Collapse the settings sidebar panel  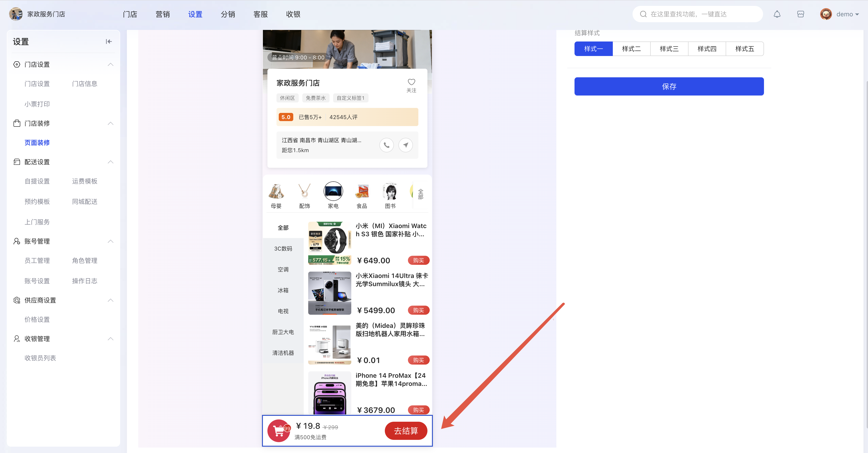tap(109, 41)
